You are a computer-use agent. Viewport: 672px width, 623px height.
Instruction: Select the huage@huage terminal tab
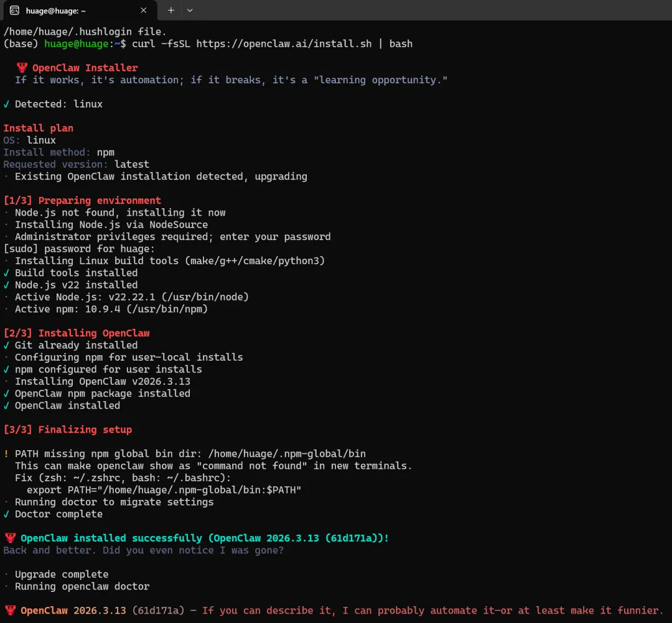point(80,11)
